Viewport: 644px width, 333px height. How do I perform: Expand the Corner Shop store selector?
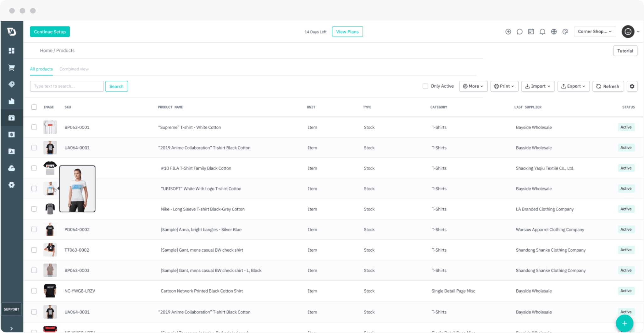[595, 32]
